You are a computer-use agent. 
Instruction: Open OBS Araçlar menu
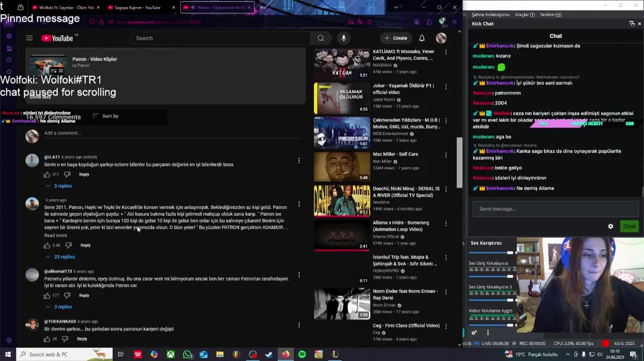[x=525, y=15]
